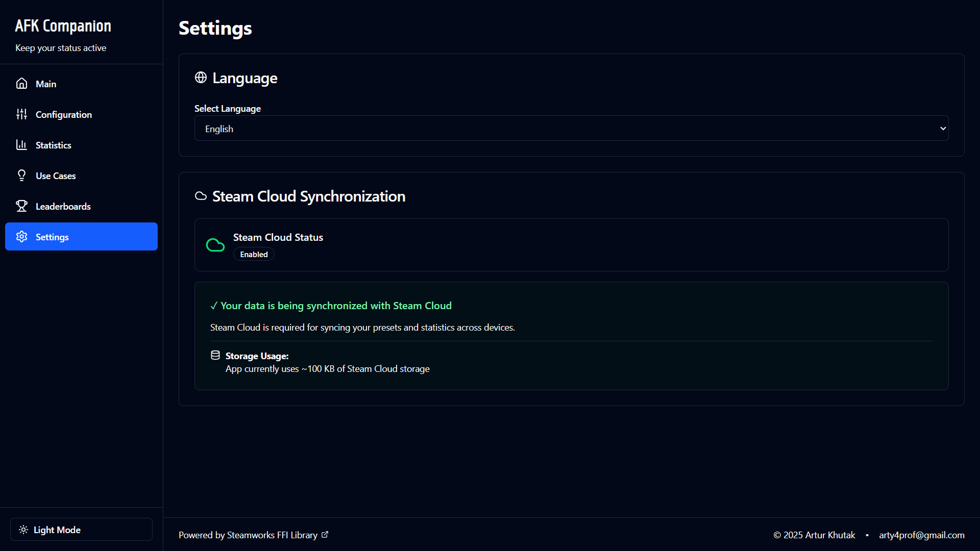
Task: Click the arty4prof@gmail.com email link
Action: [x=921, y=535]
